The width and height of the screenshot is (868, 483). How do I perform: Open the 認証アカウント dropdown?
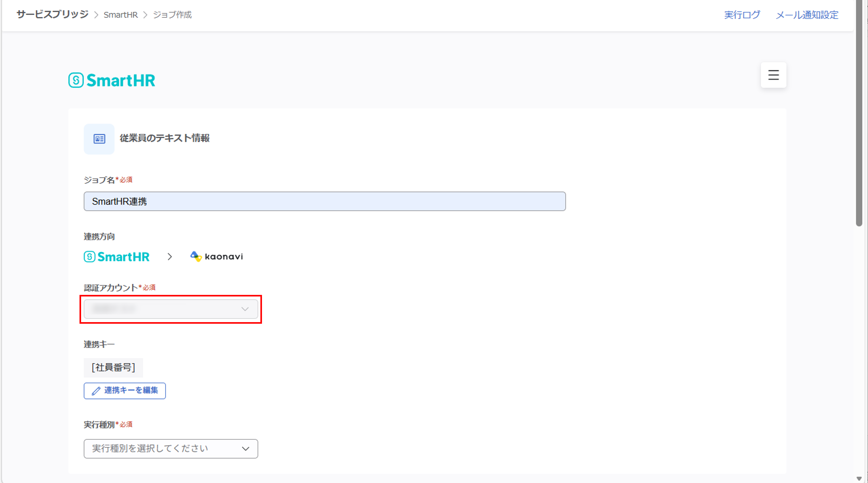pyautogui.click(x=171, y=309)
